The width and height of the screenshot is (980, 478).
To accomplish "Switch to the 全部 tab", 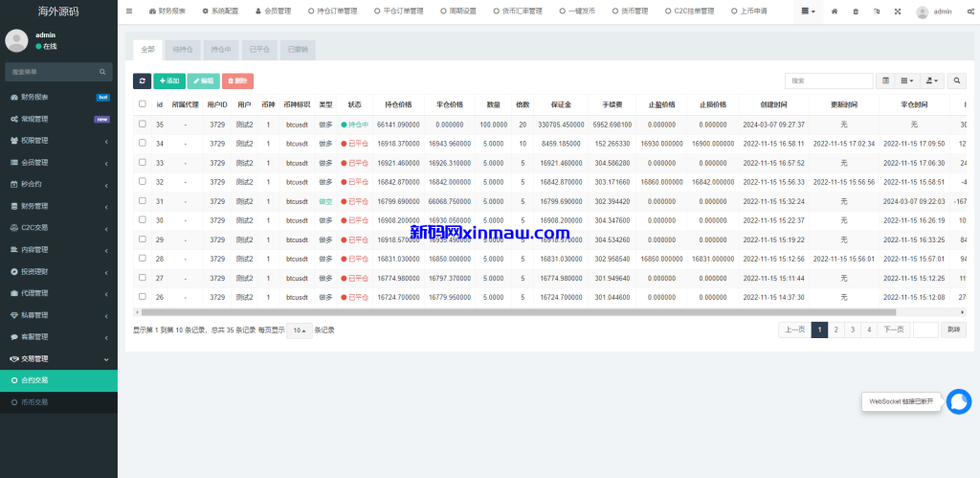I will (x=147, y=50).
